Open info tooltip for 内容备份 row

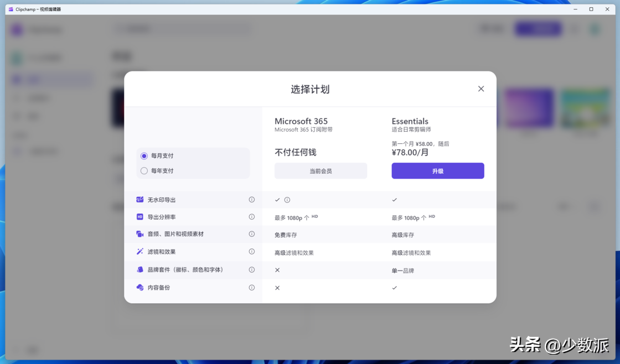click(252, 288)
